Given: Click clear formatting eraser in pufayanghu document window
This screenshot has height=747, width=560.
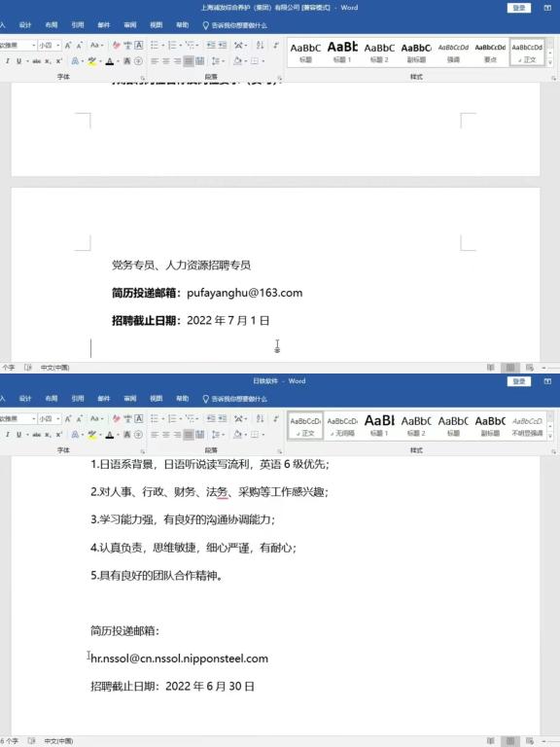Looking at the screenshot, I should [x=117, y=46].
